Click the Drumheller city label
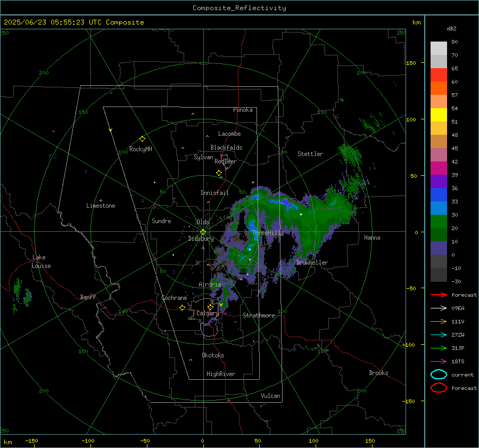 312,263
